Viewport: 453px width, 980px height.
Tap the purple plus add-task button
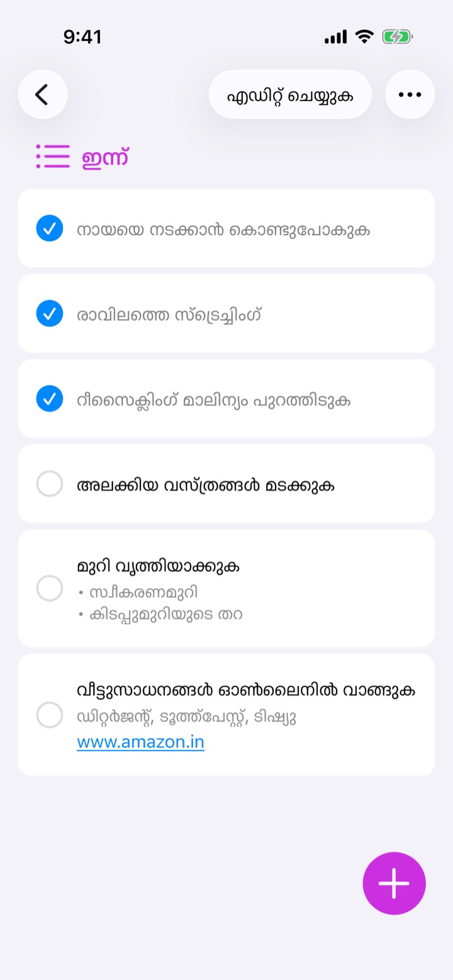click(x=394, y=883)
